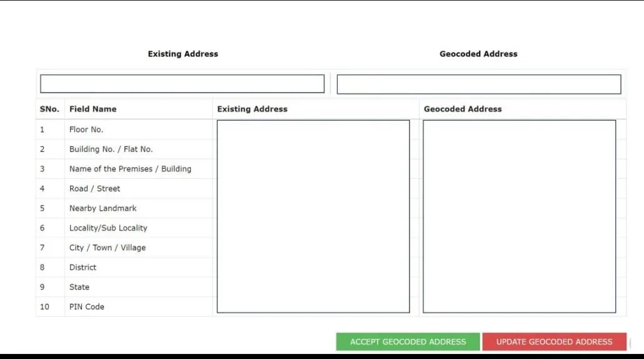Click the 'Field Name' column header
The height and width of the screenshot is (359, 644).
coord(93,109)
